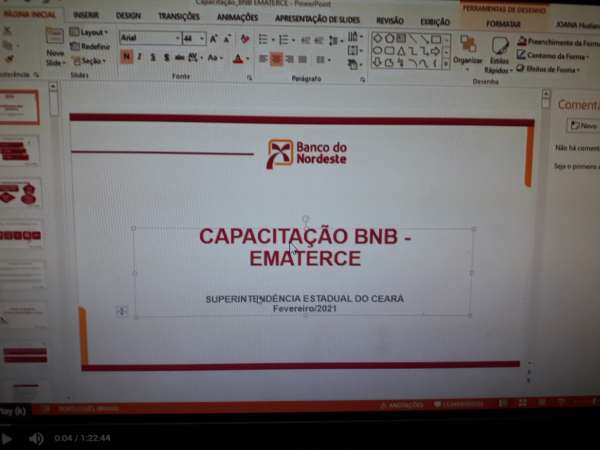The height and width of the screenshot is (450, 600).
Task: Switch to the TRANSIÇÕES tab
Action: coord(179,17)
